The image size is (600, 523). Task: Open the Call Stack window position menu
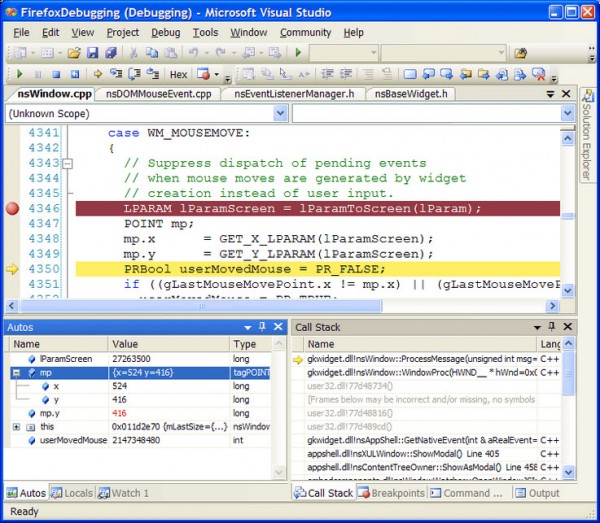[x=537, y=327]
